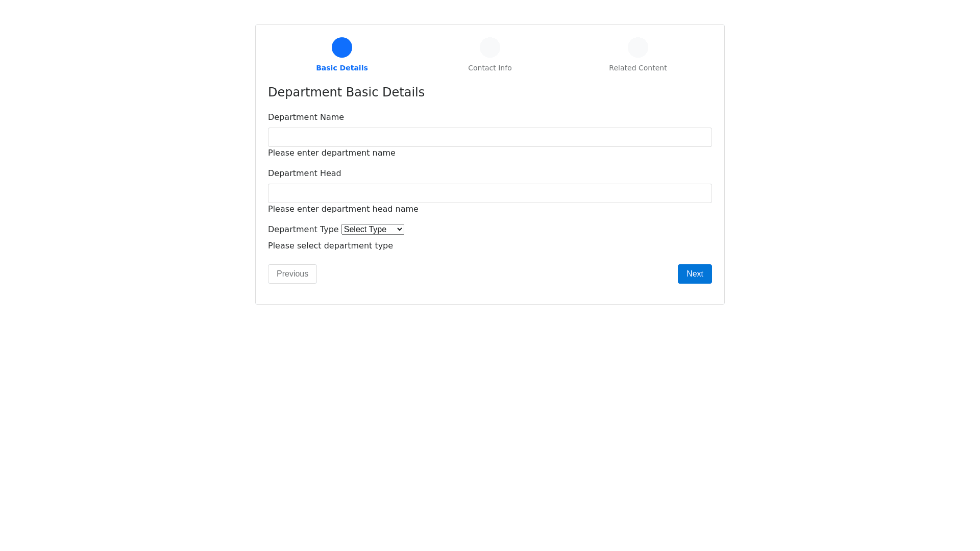
Task: Click the 'Please enter department head name' message
Action: tap(343, 209)
